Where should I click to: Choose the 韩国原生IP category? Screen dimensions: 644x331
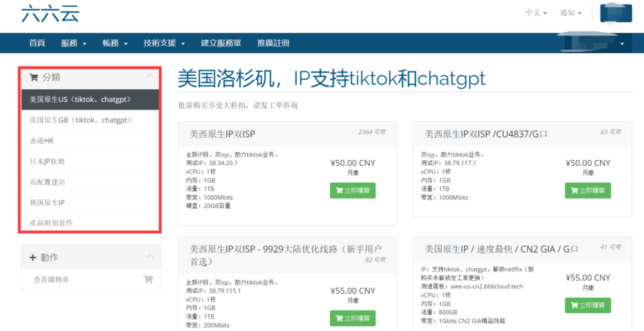pos(48,202)
